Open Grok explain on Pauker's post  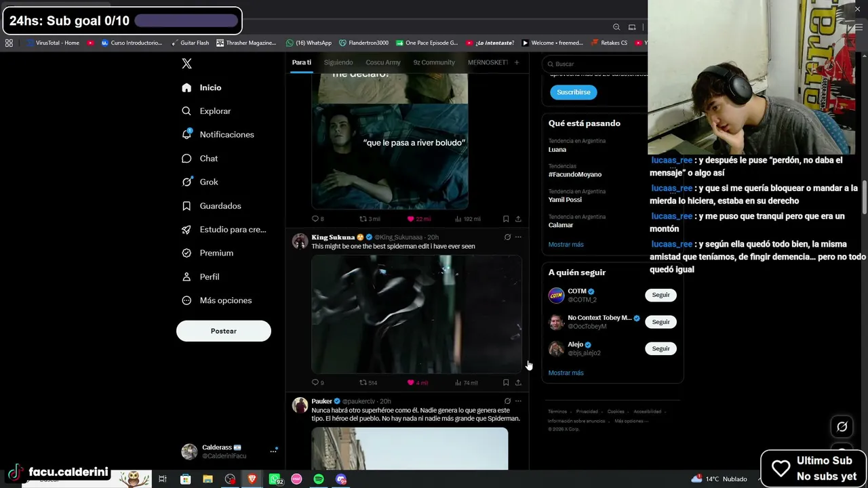(x=507, y=401)
